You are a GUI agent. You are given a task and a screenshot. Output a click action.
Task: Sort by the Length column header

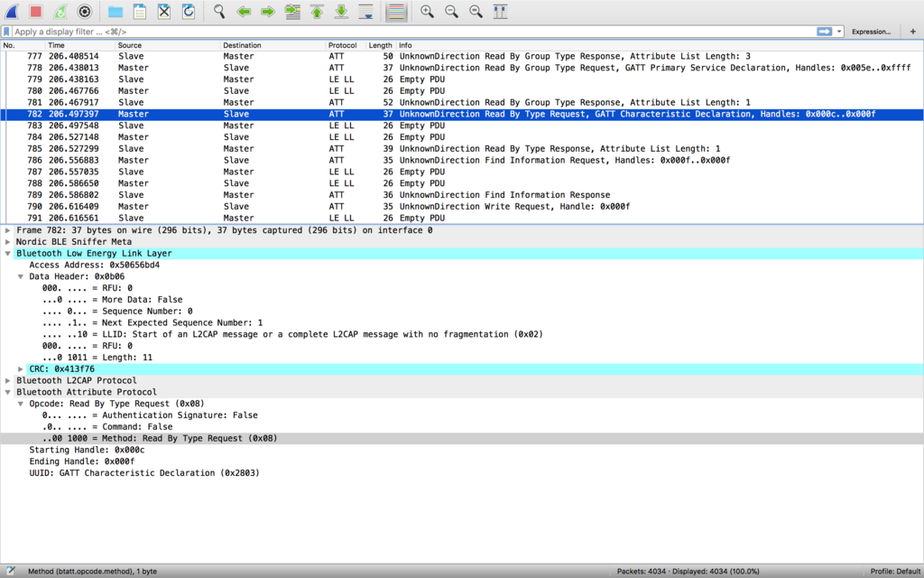pos(380,45)
